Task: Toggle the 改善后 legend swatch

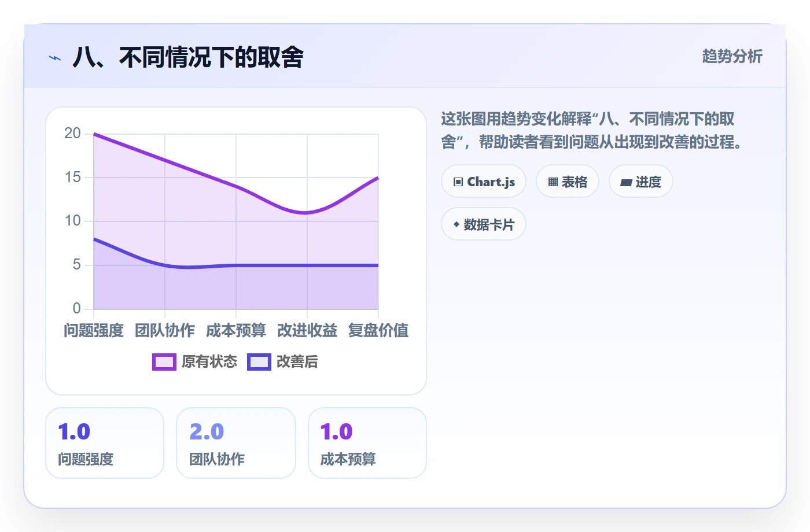Action: 259,362
